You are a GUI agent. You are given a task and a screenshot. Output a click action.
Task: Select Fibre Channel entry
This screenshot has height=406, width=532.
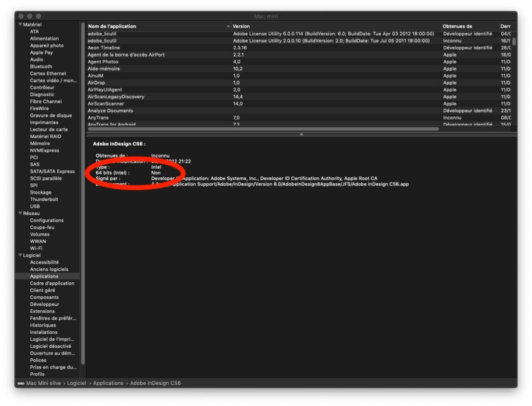(46, 101)
